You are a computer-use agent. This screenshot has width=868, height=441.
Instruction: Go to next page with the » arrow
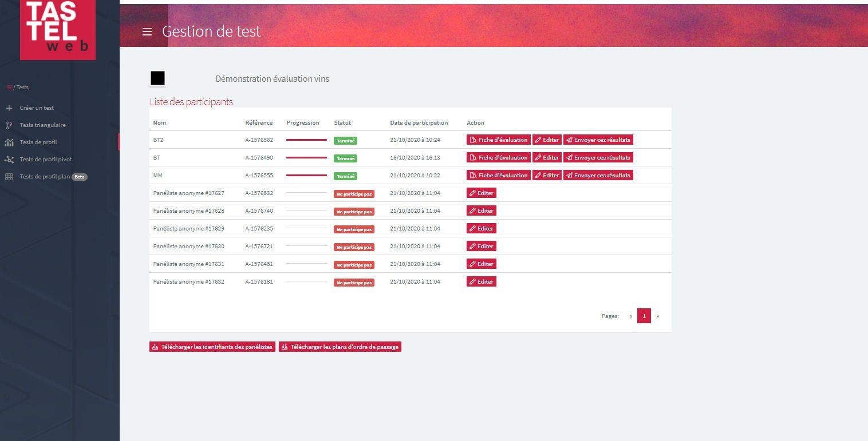(x=658, y=316)
